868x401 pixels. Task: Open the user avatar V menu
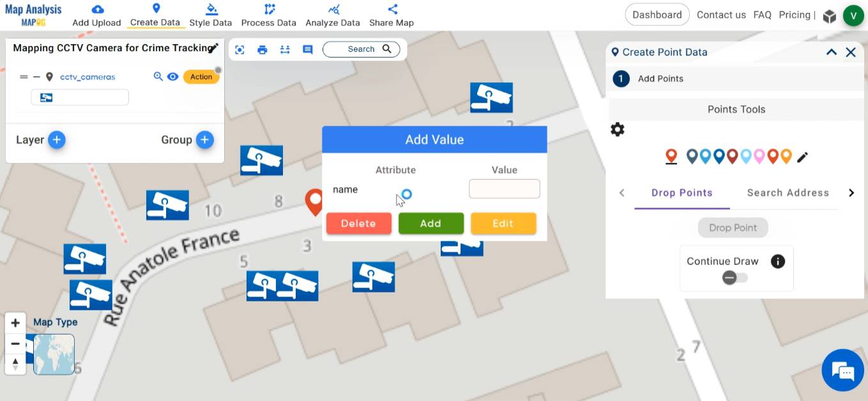click(x=853, y=15)
